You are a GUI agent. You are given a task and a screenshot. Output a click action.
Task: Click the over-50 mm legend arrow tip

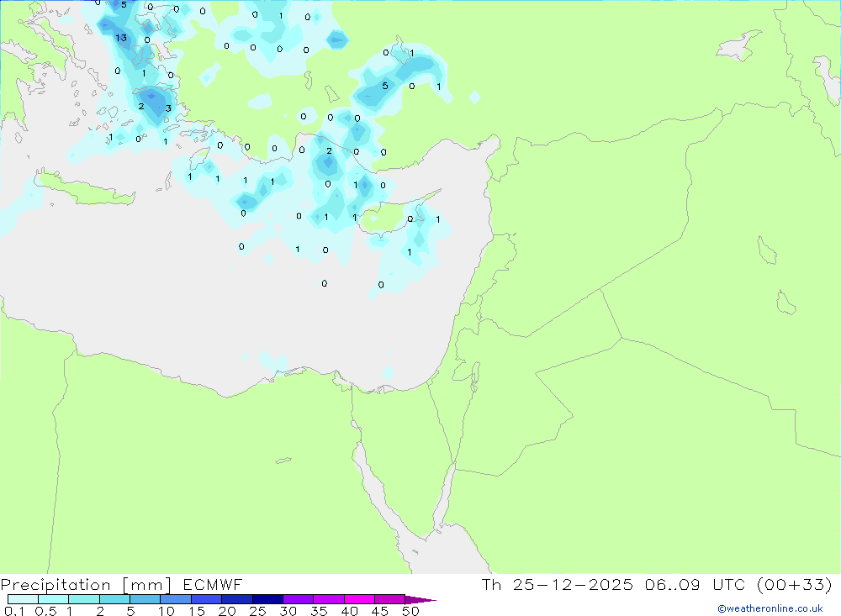[420, 599]
